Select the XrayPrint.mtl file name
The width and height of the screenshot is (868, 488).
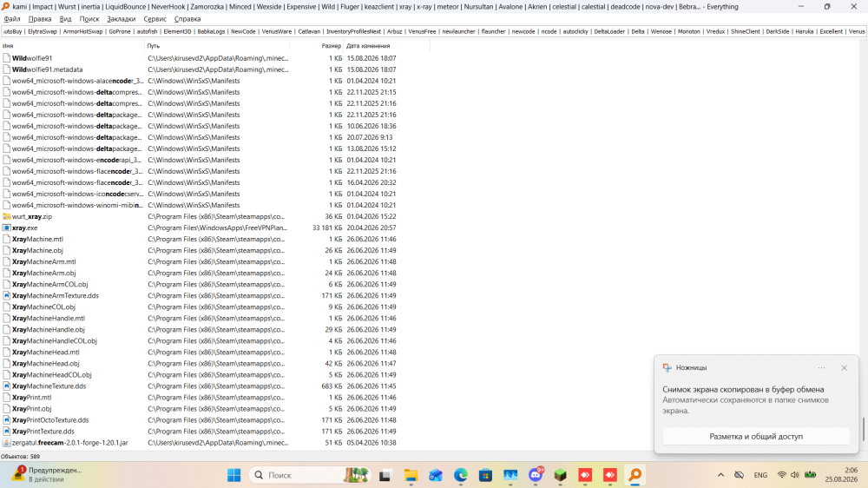click(31, 397)
